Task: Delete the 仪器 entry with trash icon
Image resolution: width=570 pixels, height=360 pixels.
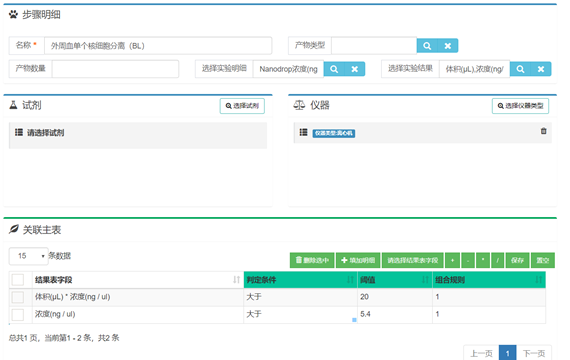Action: 543,131
